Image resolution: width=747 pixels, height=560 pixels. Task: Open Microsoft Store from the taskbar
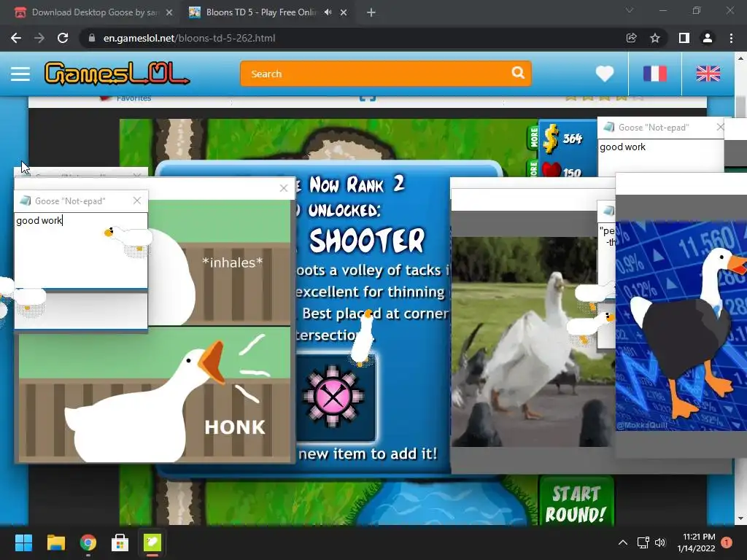(120, 542)
